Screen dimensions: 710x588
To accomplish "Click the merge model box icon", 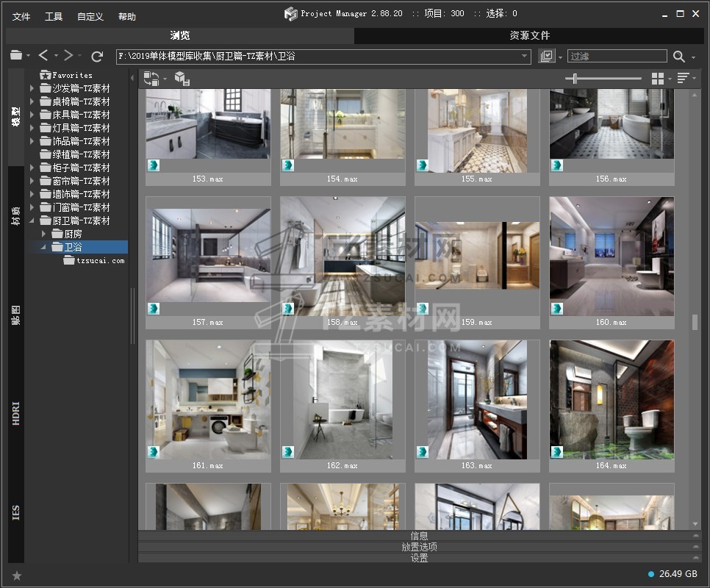I will pos(182,79).
